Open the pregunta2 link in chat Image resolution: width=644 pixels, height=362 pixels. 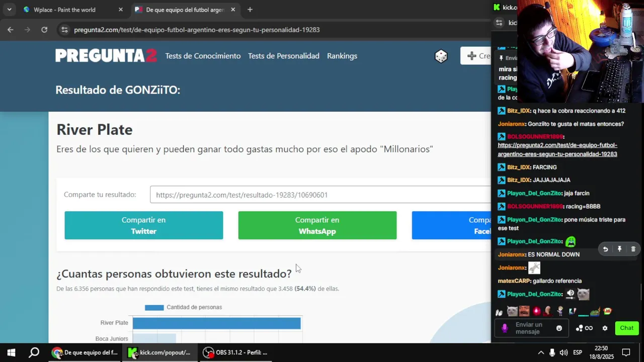[x=557, y=150]
